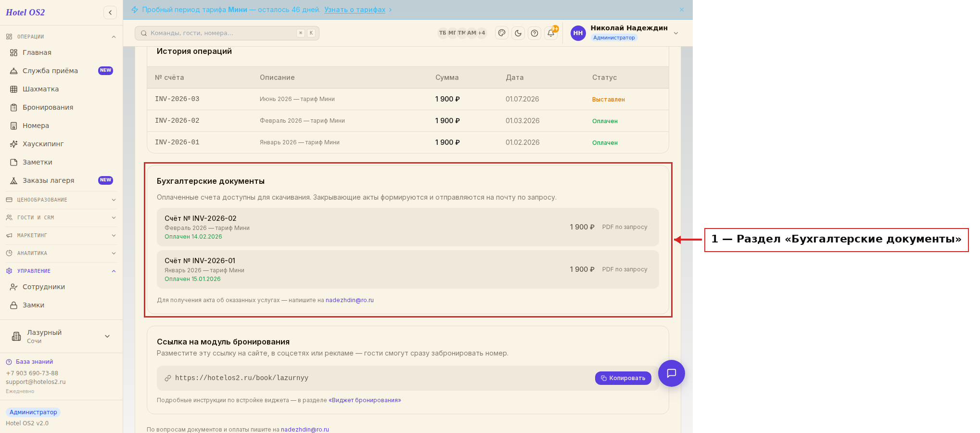980x433 pixels.
Task: Open the Лазурный hotel selector dropdown
Action: pyautogui.click(x=61, y=336)
